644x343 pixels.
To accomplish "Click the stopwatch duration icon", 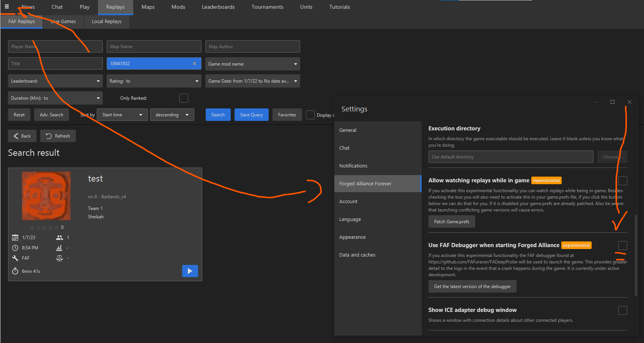I will (x=15, y=271).
